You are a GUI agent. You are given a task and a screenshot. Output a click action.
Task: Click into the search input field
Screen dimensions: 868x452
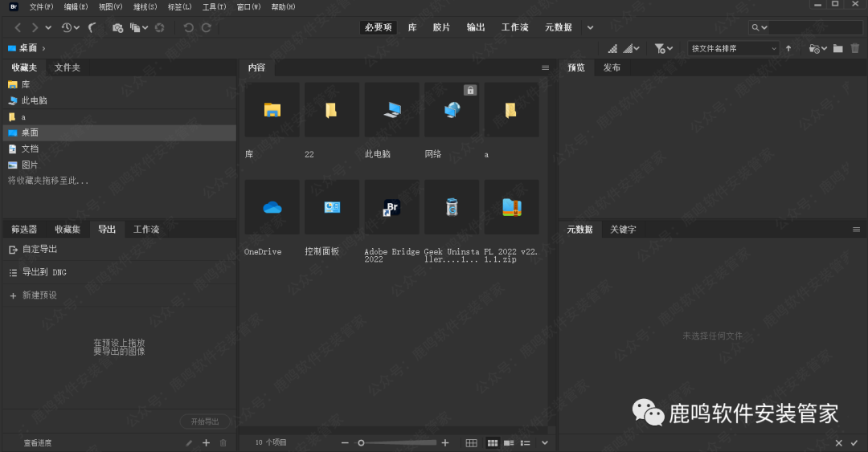tap(815, 27)
